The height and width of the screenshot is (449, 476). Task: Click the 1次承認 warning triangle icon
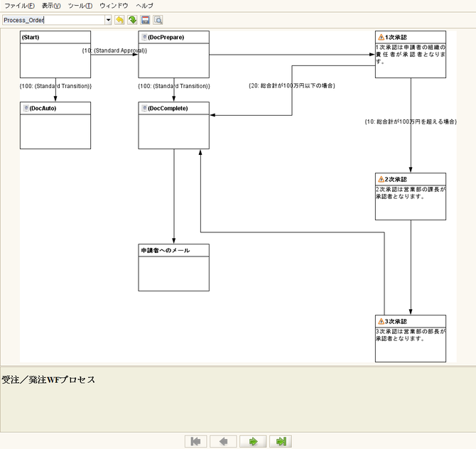pos(382,38)
